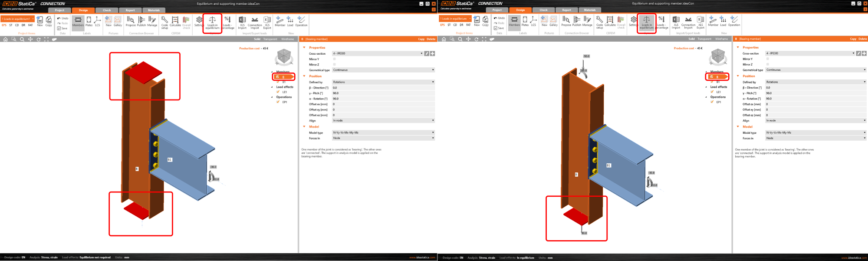Collapse Position section in left properties panel
Screen dimensions: 868x261
point(304,76)
